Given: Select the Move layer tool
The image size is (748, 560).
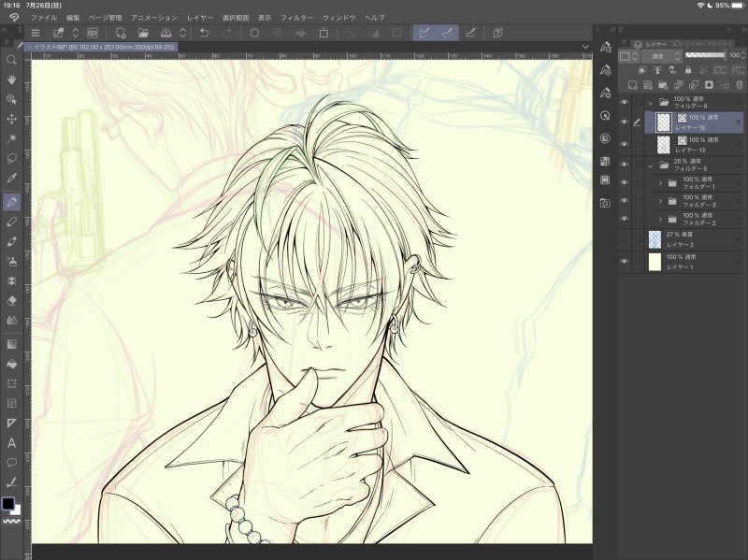Looking at the screenshot, I should [12, 119].
